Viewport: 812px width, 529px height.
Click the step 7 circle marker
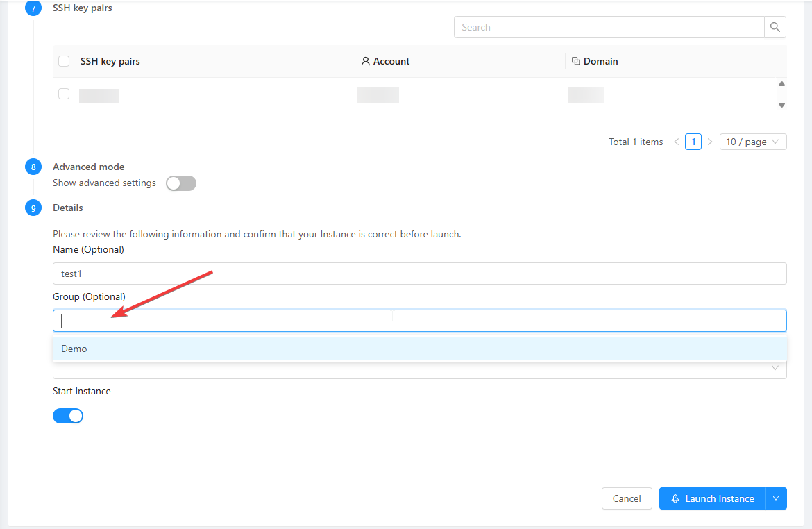(33, 9)
